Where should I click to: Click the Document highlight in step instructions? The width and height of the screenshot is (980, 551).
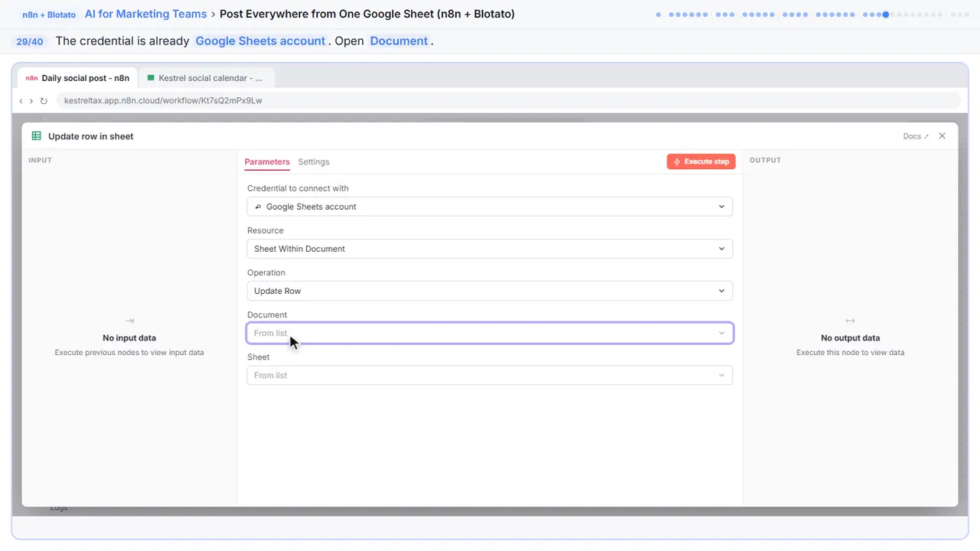(x=399, y=41)
